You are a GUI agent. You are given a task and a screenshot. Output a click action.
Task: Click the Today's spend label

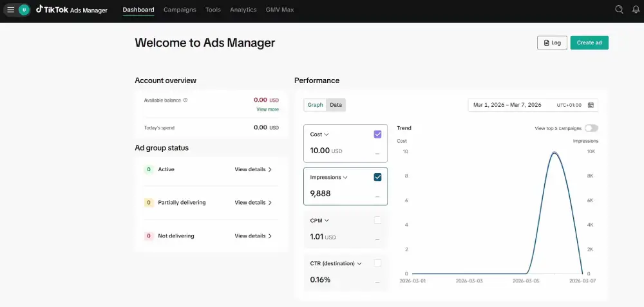pos(159,127)
